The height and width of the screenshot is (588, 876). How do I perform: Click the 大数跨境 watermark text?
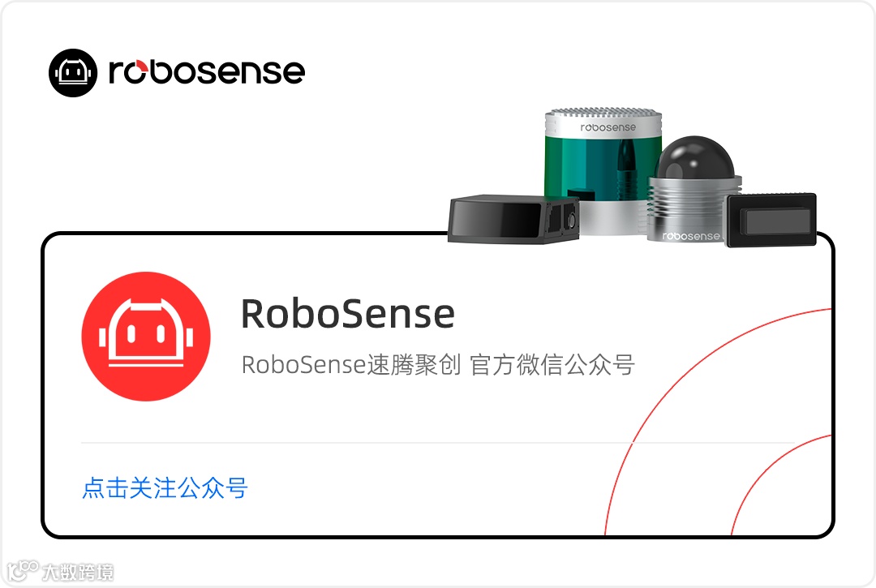coord(78,573)
